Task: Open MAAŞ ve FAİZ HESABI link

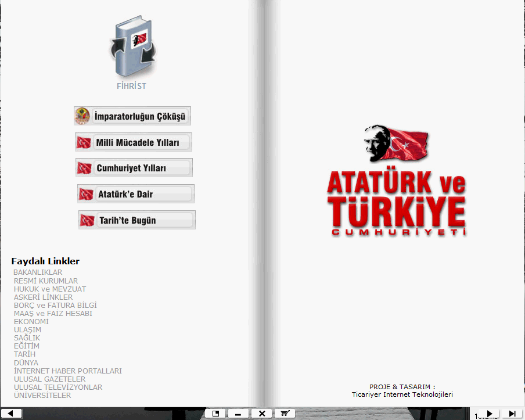Action: point(53,314)
